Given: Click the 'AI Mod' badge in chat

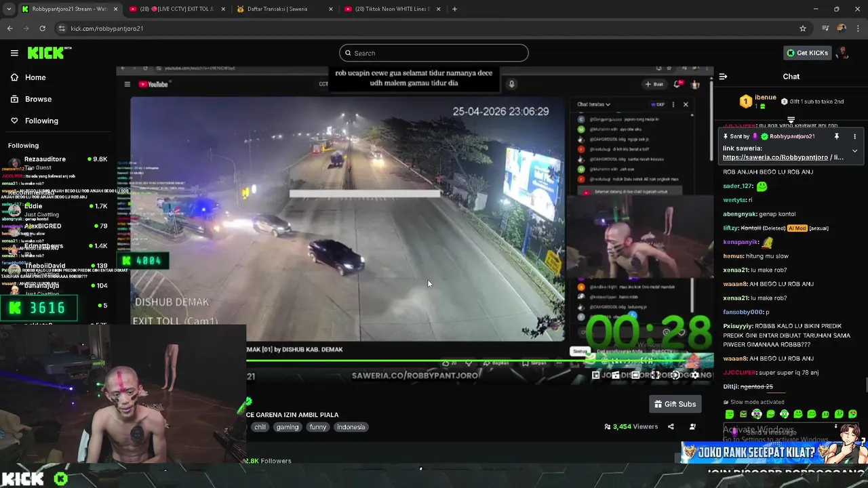Looking at the screenshot, I should tap(797, 228).
